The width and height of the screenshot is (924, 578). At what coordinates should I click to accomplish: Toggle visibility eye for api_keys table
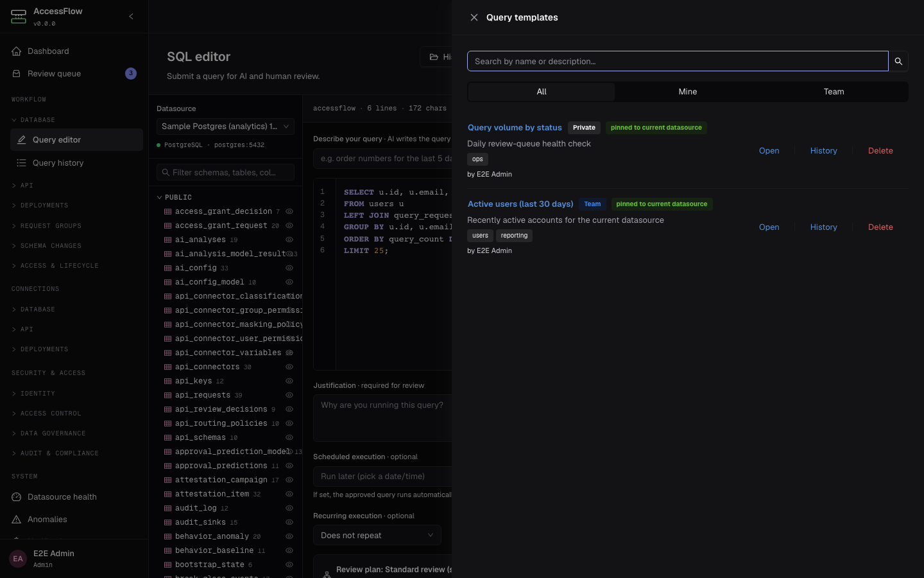coord(289,381)
